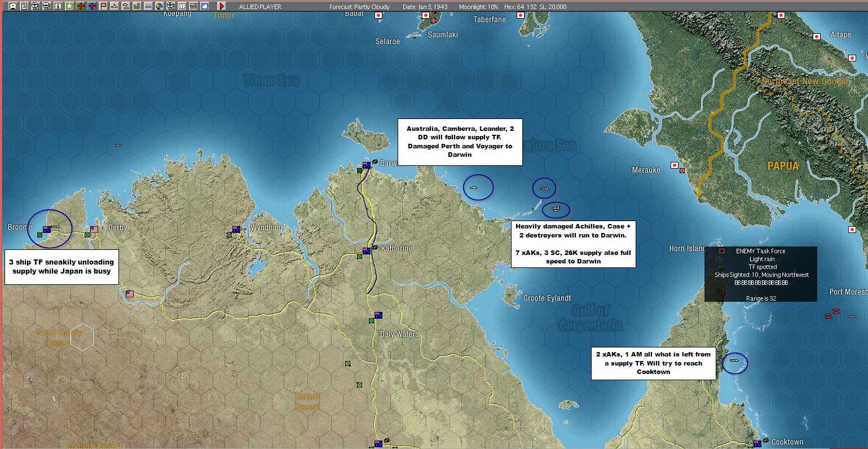Viewport: 868px width, 449px height.
Task: Click the 'Forecast: Partly Cloudy' status text
Action: pos(359,7)
